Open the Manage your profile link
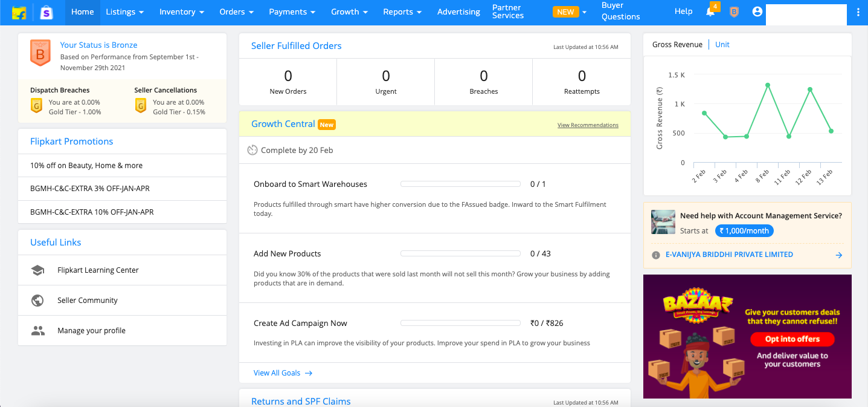This screenshot has width=868, height=407. click(91, 331)
